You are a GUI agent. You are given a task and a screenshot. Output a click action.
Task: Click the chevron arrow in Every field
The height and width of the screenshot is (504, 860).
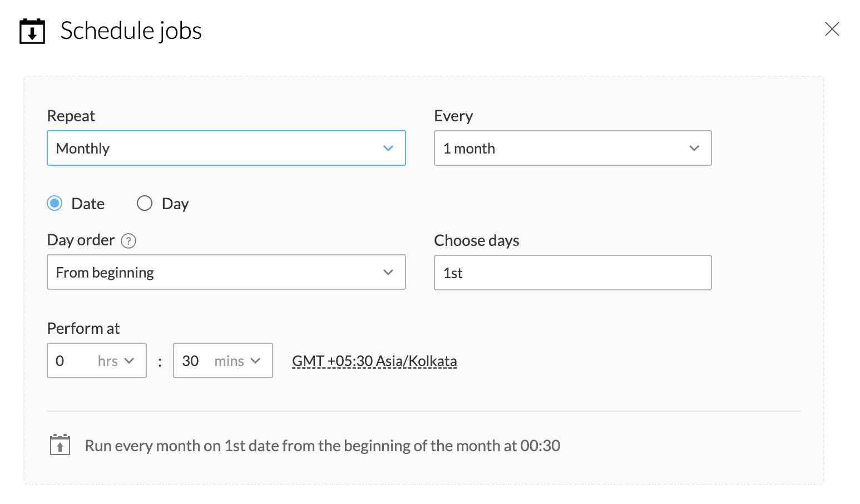pyautogui.click(x=694, y=148)
